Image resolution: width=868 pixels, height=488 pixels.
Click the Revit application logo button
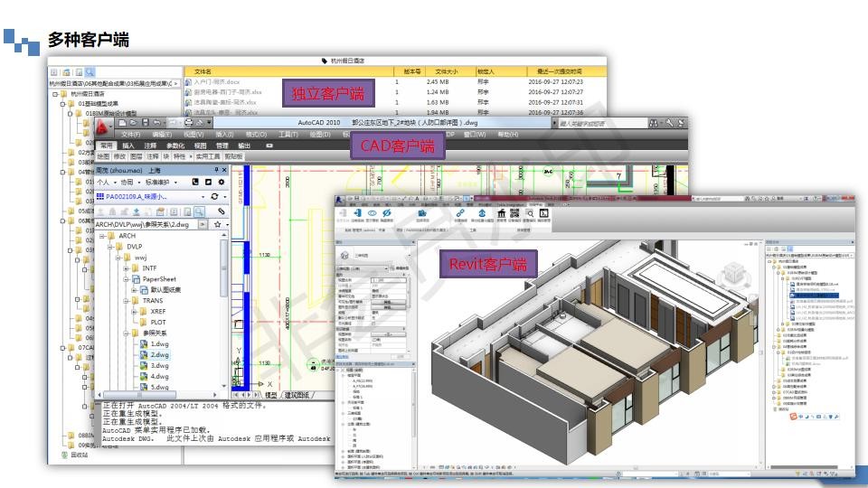coord(339,199)
